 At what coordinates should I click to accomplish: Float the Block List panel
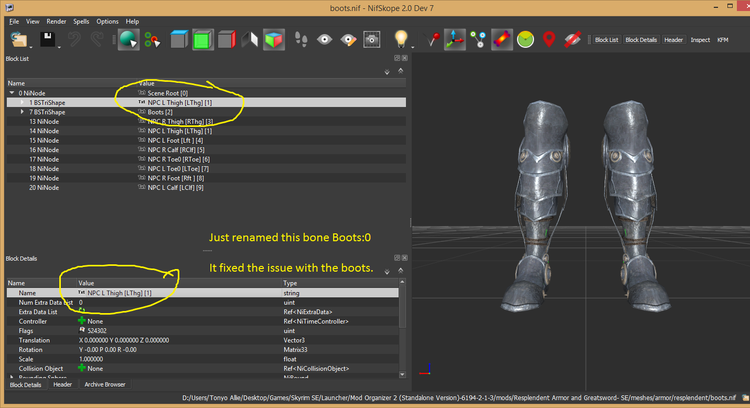[397, 58]
